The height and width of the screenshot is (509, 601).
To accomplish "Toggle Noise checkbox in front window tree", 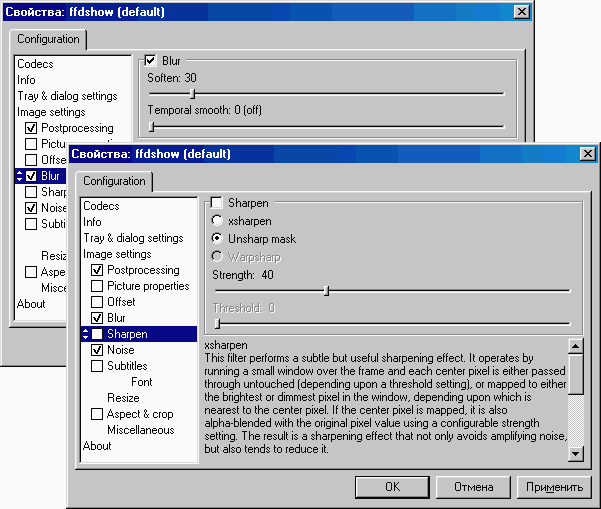I will point(97,350).
